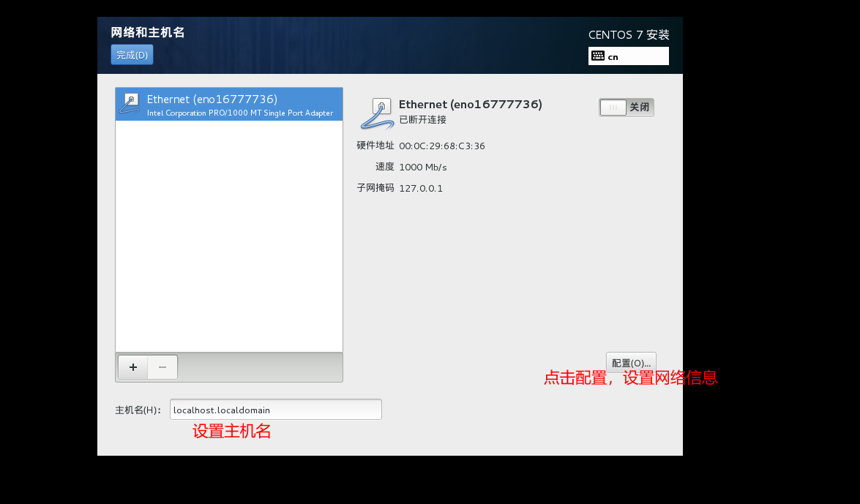This screenshot has width=860, height=504.
Task: Focus the 主机名 hostname input field
Action: [x=276, y=410]
